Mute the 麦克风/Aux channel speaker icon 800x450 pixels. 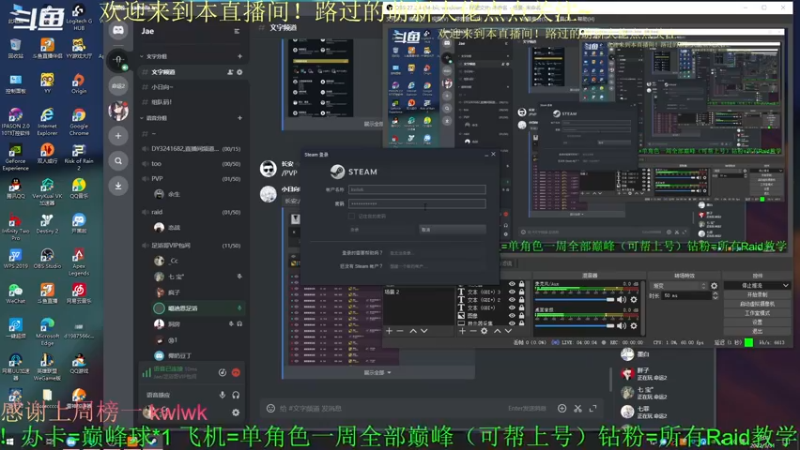pos(621,299)
